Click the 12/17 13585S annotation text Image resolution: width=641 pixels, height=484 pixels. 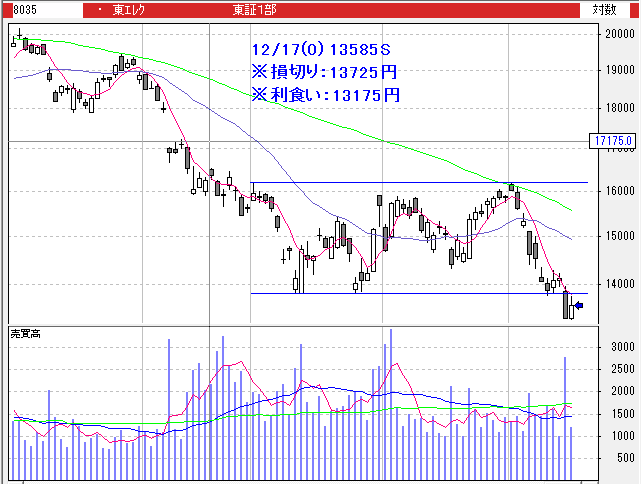pyautogui.click(x=321, y=49)
